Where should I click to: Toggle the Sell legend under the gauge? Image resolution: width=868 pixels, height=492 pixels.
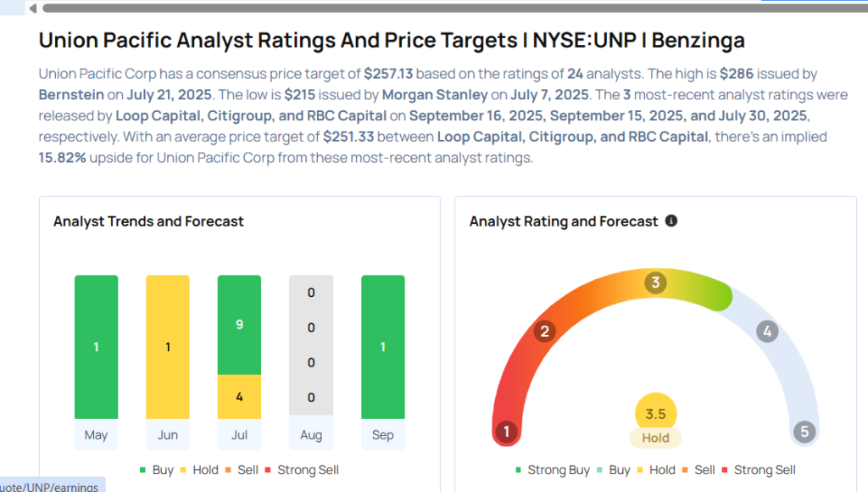698,470
